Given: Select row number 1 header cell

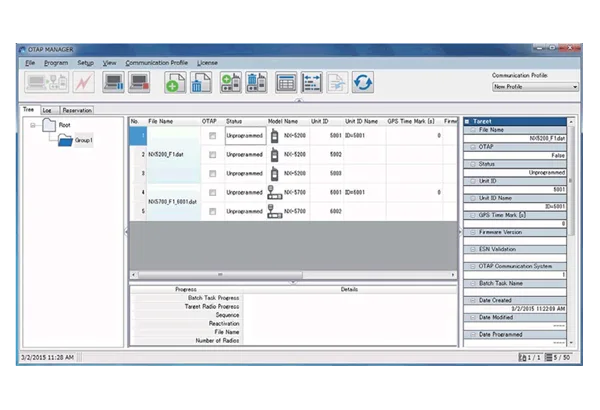Looking at the screenshot, I should point(138,136).
